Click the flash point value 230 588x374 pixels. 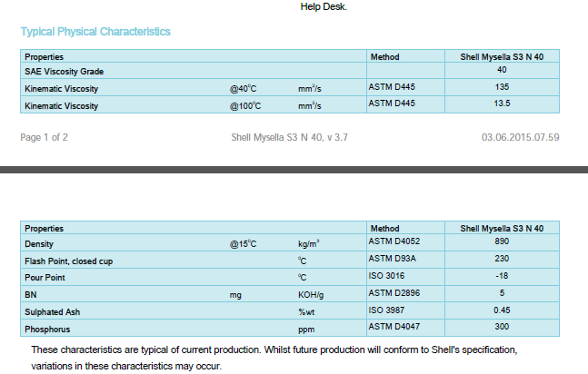(x=502, y=259)
